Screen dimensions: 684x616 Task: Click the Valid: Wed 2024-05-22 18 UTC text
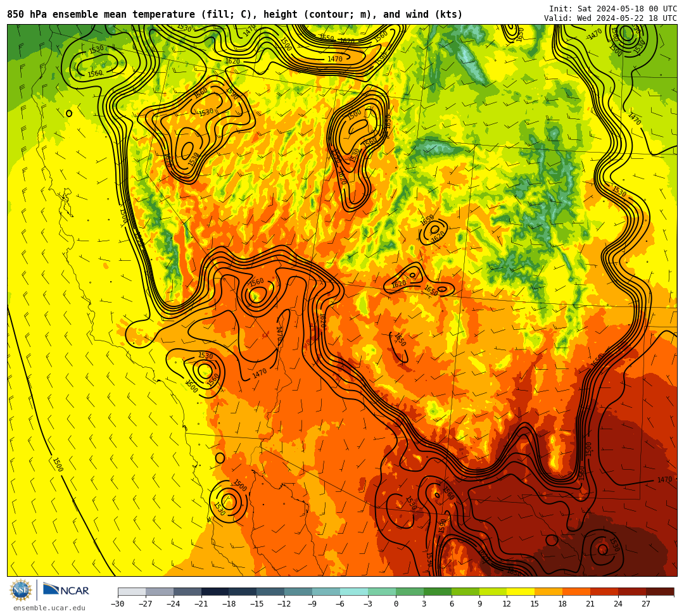pos(611,18)
